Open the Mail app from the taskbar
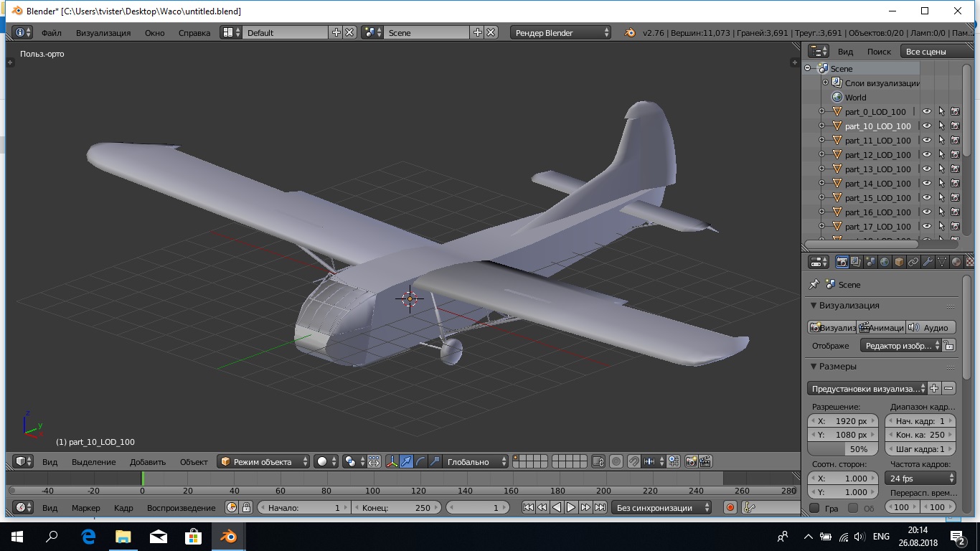The width and height of the screenshot is (980, 551). click(x=159, y=537)
